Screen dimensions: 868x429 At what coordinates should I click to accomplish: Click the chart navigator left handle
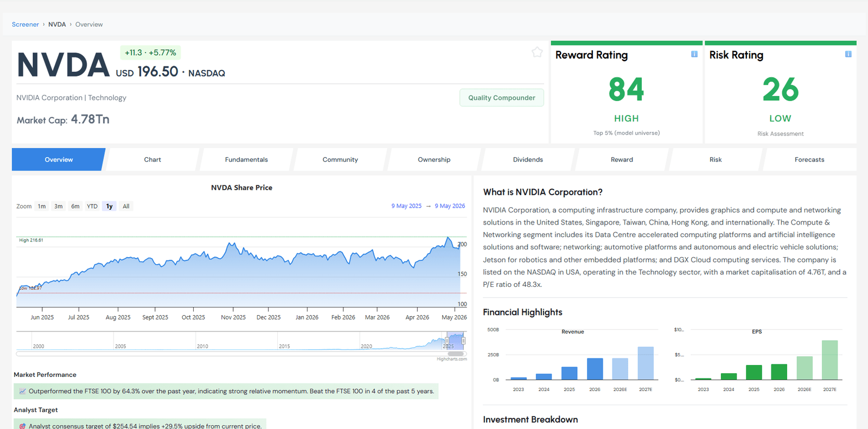click(447, 341)
